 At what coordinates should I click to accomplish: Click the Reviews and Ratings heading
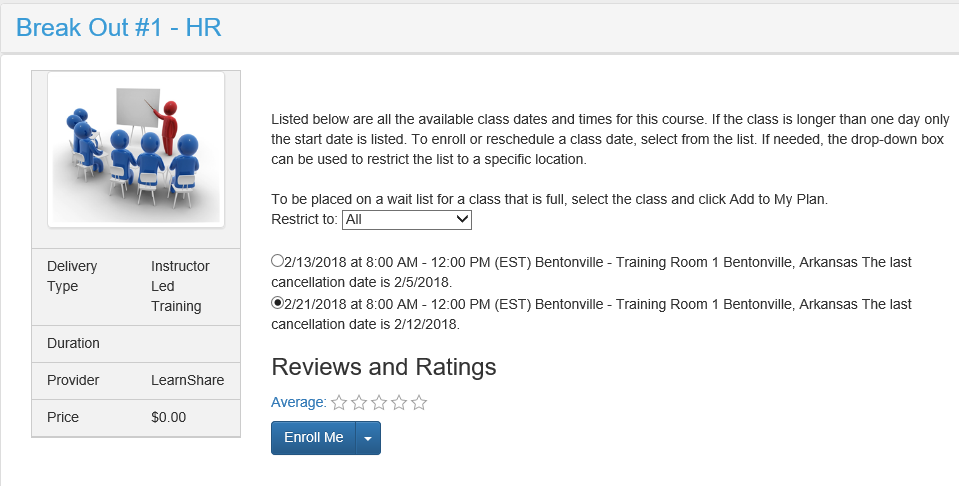pyautogui.click(x=383, y=367)
